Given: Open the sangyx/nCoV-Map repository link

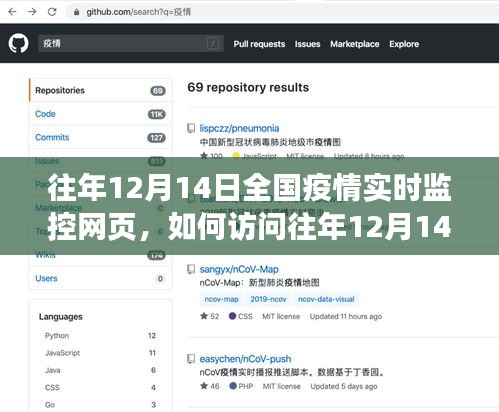Looking at the screenshot, I should click(239, 269).
